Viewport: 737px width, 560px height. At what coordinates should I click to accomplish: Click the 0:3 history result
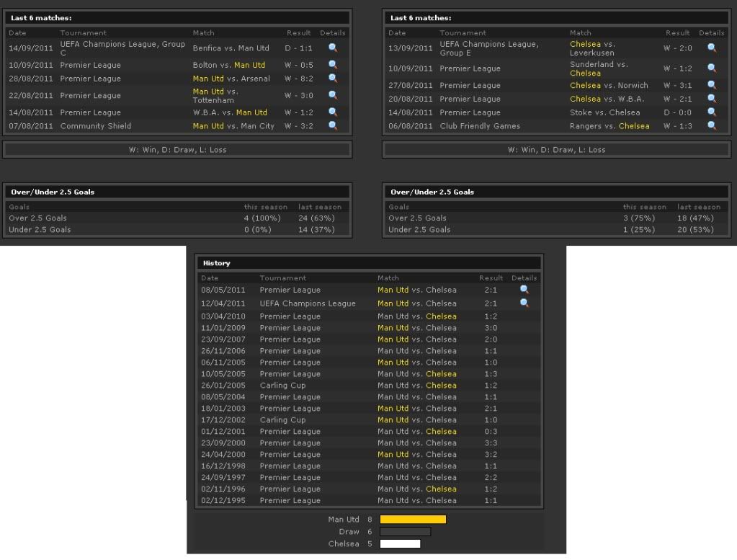[491, 432]
